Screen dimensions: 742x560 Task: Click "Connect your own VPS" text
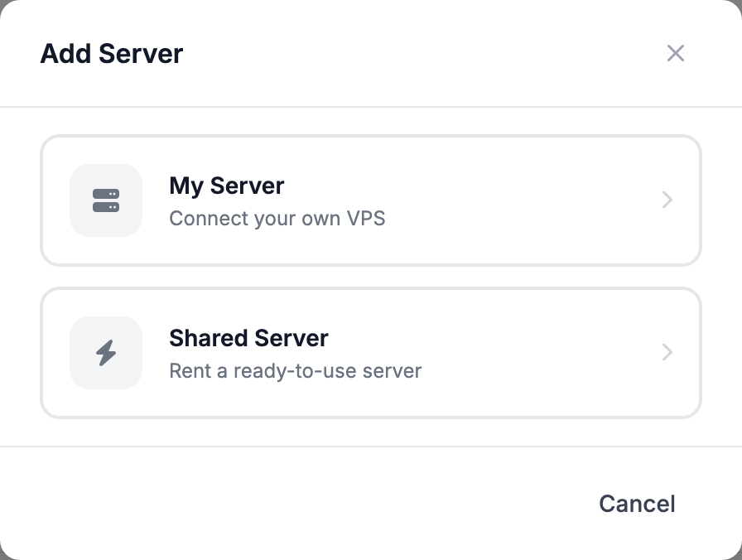tap(277, 218)
